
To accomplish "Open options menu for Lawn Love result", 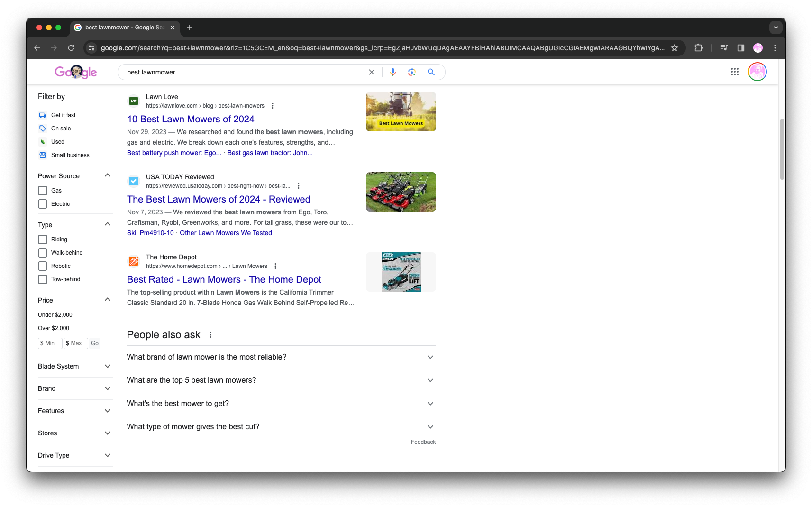I will (x=273, y=106).
